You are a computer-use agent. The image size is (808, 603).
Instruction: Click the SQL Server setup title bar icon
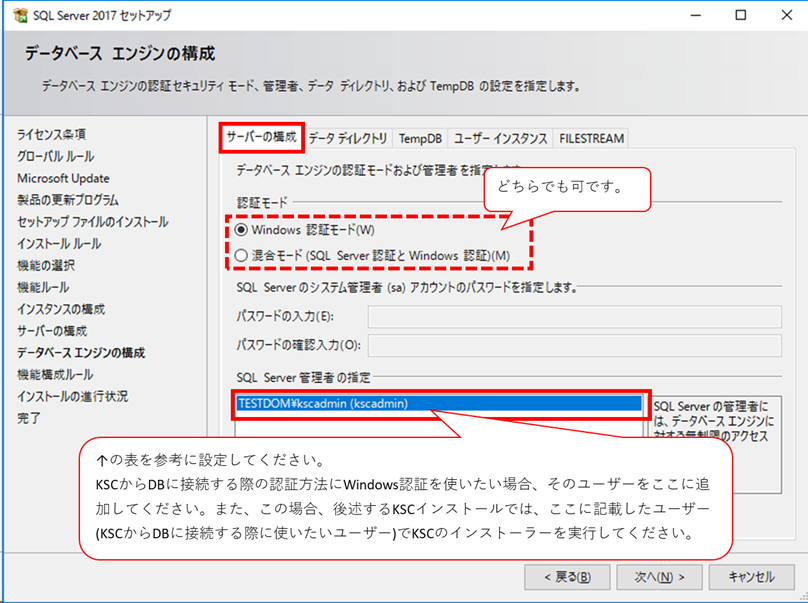pos(21,15)
